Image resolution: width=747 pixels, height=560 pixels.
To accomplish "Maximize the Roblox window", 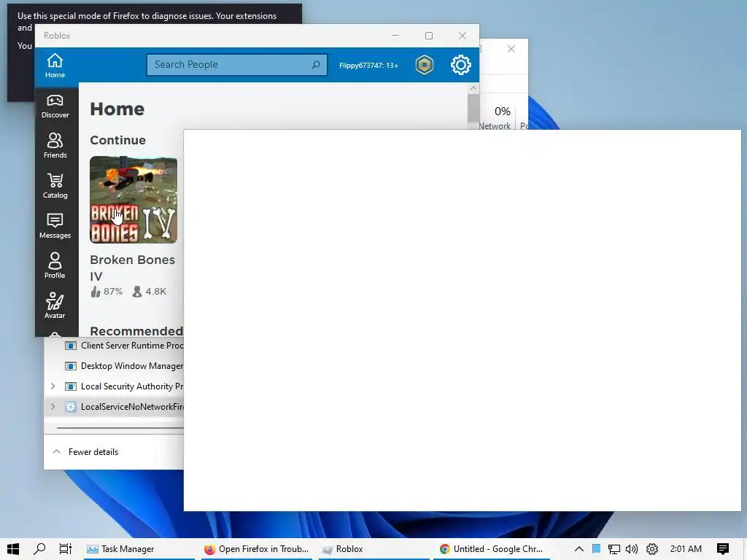I will [429, 36].
